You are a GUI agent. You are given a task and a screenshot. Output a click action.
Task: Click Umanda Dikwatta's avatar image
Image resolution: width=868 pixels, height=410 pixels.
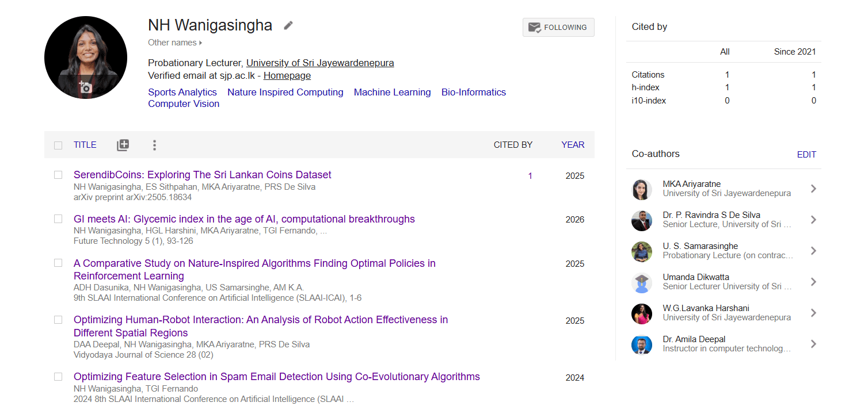pyautogui.click(x=642, y=282)
